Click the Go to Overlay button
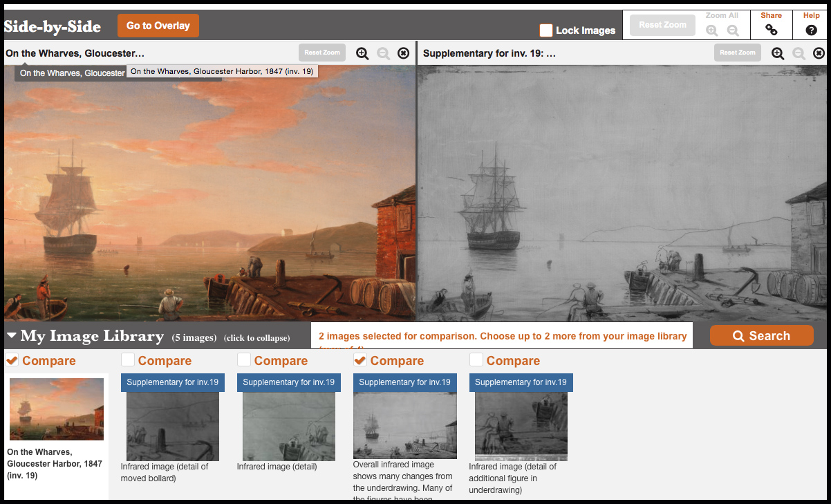This screenshot has width=831, height=504. coord(158,26)
